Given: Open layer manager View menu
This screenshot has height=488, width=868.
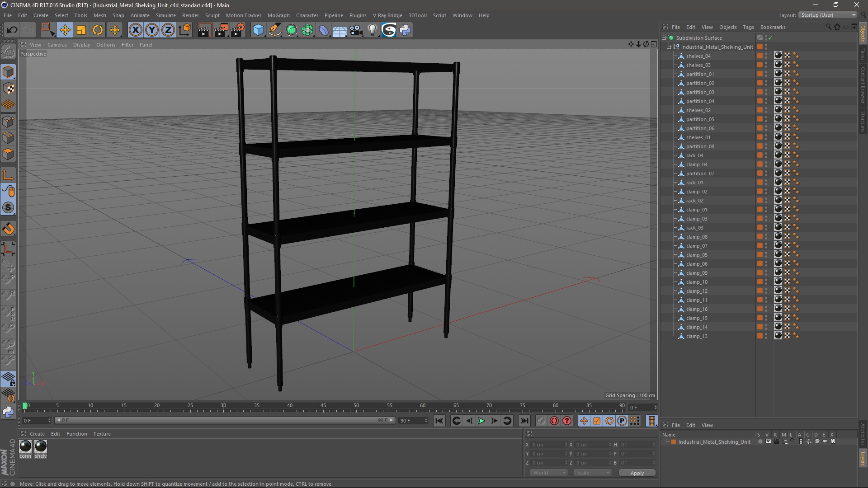Looking at the screenshot, I should [707, 425].
